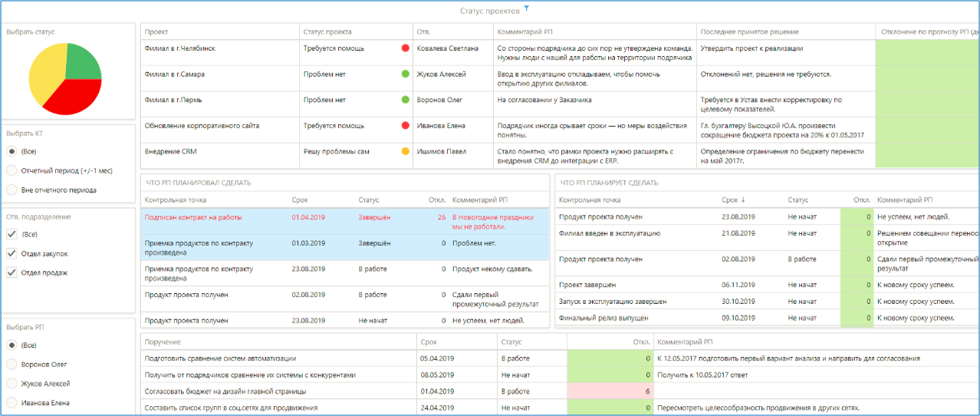980x416 pixels.
Task: Uncheck the Отдел закупок checkbox
Action: (x=12, y=253)
